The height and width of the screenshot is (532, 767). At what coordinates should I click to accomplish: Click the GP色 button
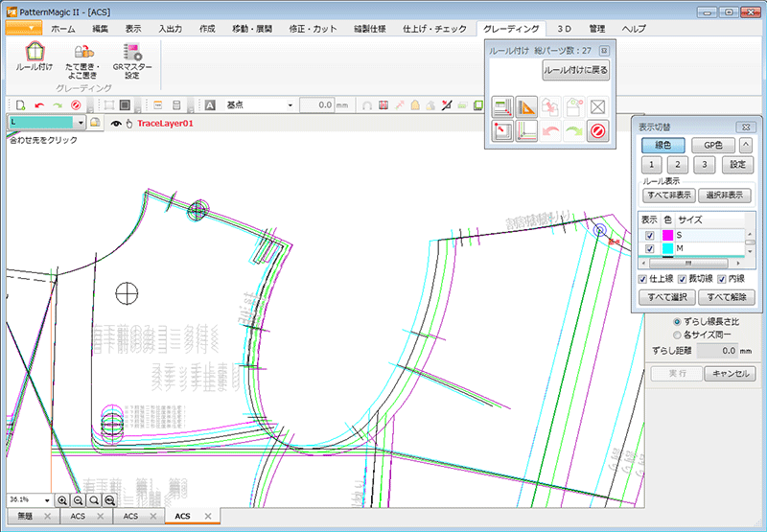(712, 146)
